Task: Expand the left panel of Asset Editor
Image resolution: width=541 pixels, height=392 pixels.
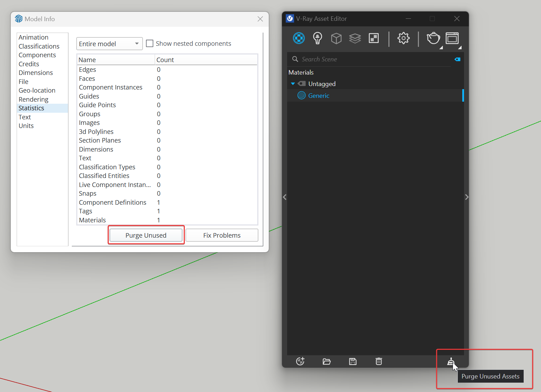Action: (x=285, y=197)
